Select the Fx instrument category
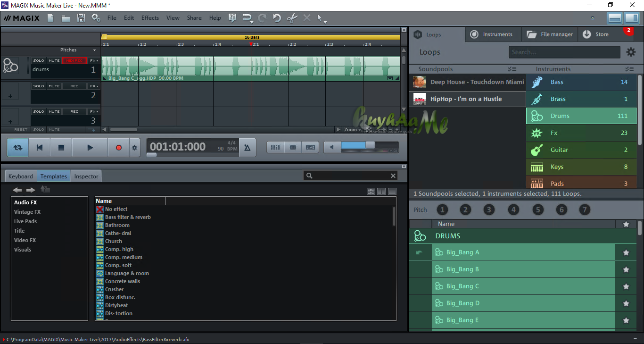This screenshot has height=344, width=644. 581,133
